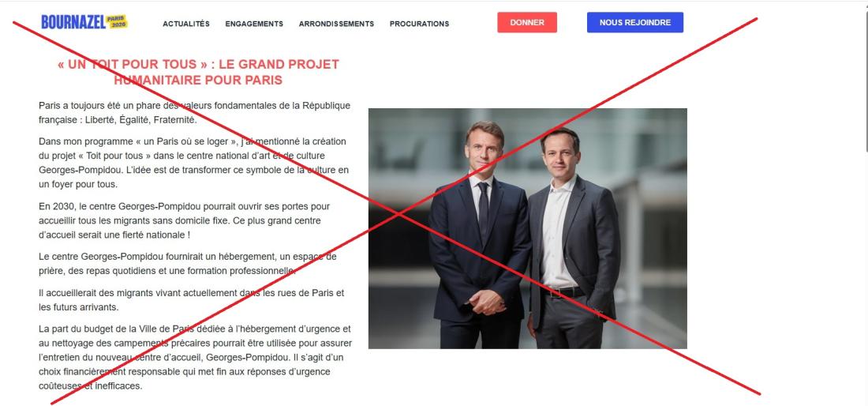Screen dimensions: 868x406
Task: Click the yellow Paris 2026 badge
Action: click(117, 22)
